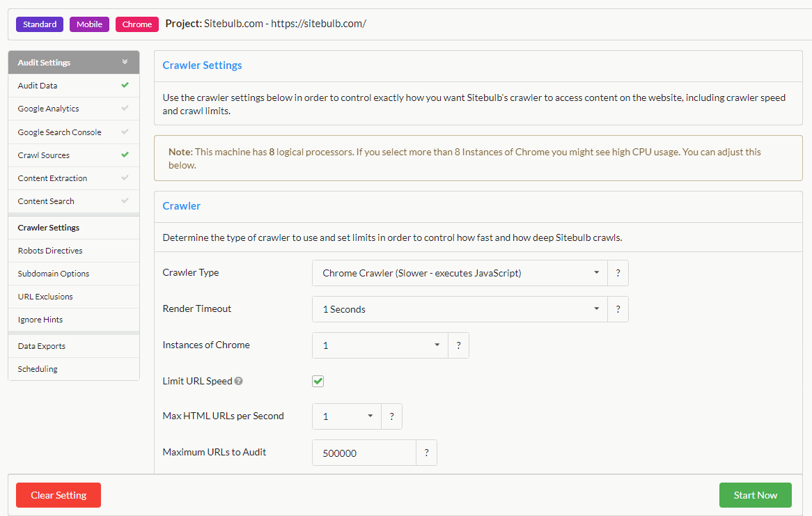Go to Google Analytics settings
This screenshot has width=812, height=516.
click(x=74, y=109)
